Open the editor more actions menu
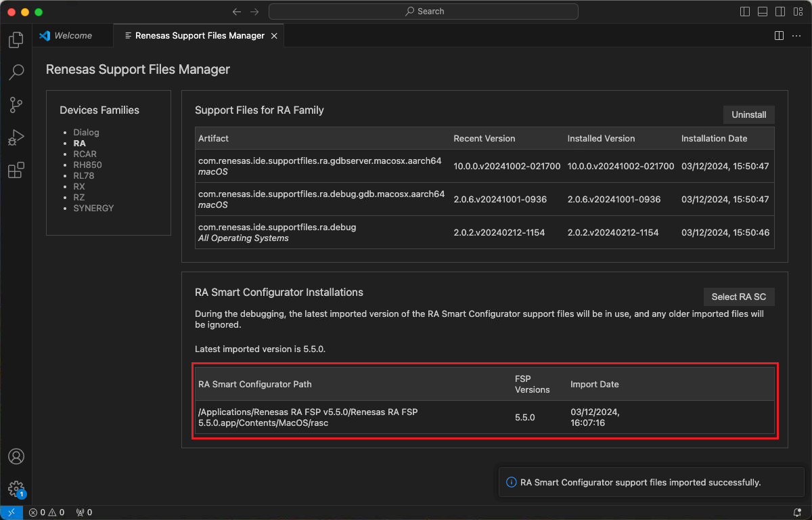 796,35
